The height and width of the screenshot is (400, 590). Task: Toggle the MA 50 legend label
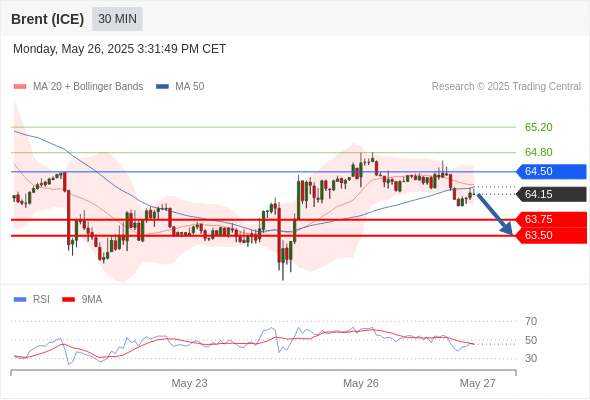tap(190, 87)
